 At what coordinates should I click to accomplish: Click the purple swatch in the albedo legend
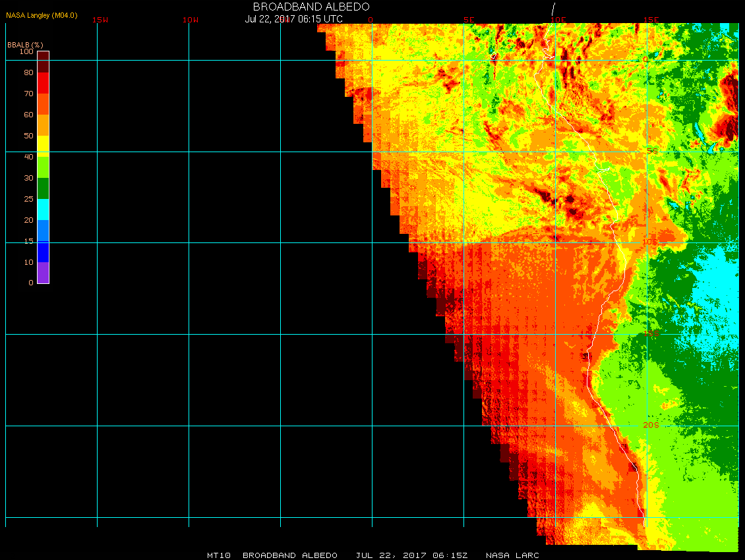click(43, 273)
